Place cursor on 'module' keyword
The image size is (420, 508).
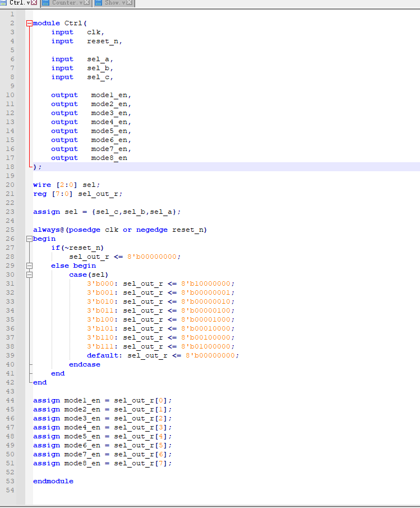[x=47, y=24]
